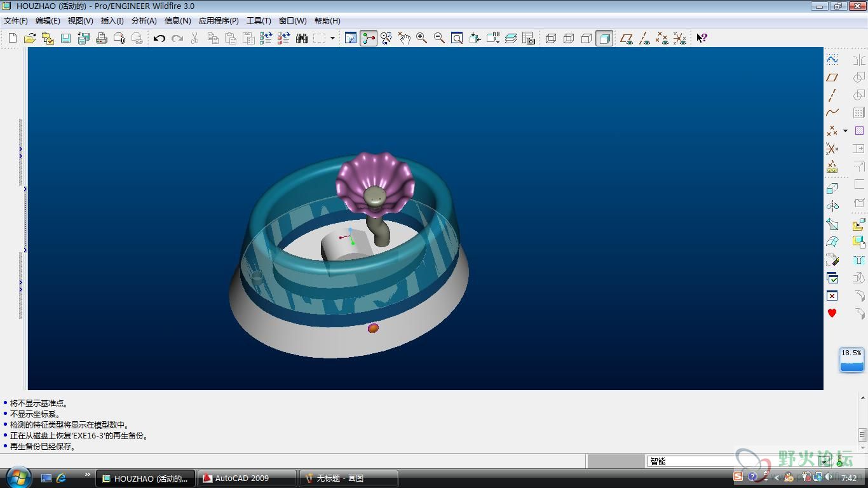
Task: Create a datum axis from the right toolbar
Action: pos(832,95)
